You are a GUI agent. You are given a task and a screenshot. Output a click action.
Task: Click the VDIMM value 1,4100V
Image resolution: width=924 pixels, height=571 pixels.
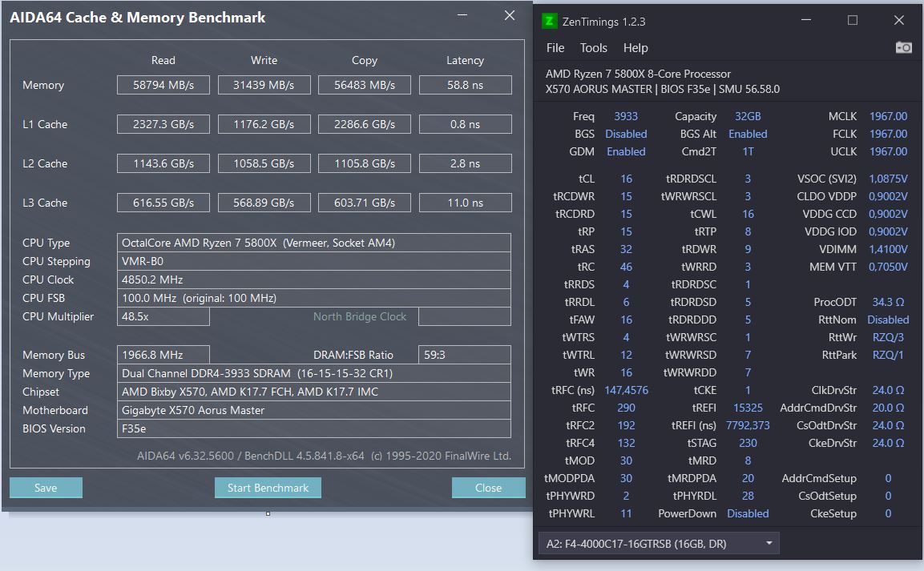tap(888, 249)
